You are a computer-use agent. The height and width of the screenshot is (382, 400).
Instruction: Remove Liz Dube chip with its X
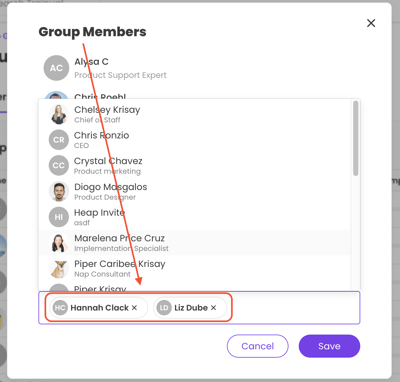point(213,308)
